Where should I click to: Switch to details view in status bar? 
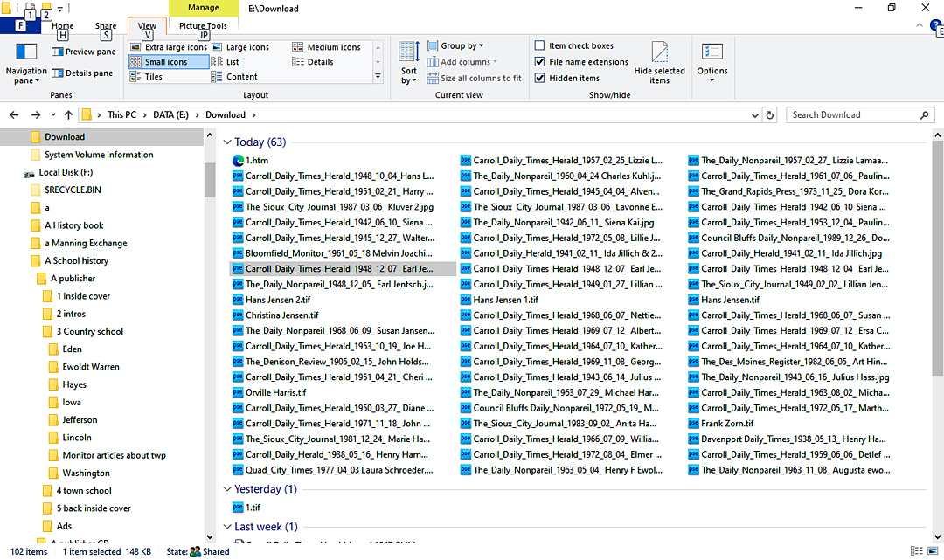(x=916, y=551)
